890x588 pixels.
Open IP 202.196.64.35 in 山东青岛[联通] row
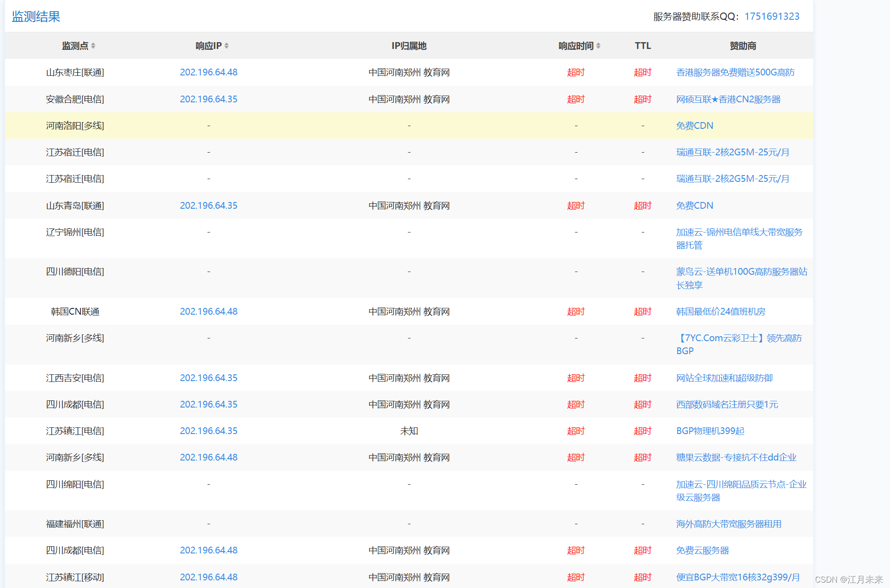[x=209, y=206]
